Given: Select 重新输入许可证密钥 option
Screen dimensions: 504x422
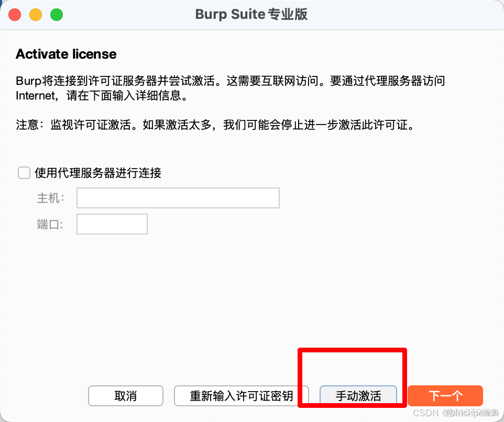Looking at the screenshot, I should (x=241, y=396).
